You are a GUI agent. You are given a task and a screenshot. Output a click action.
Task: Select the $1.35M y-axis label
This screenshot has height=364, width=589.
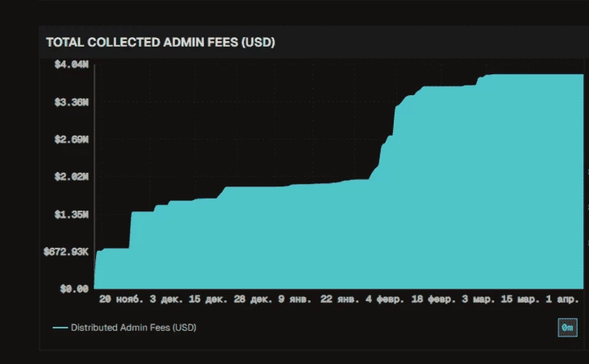[72, 215]
